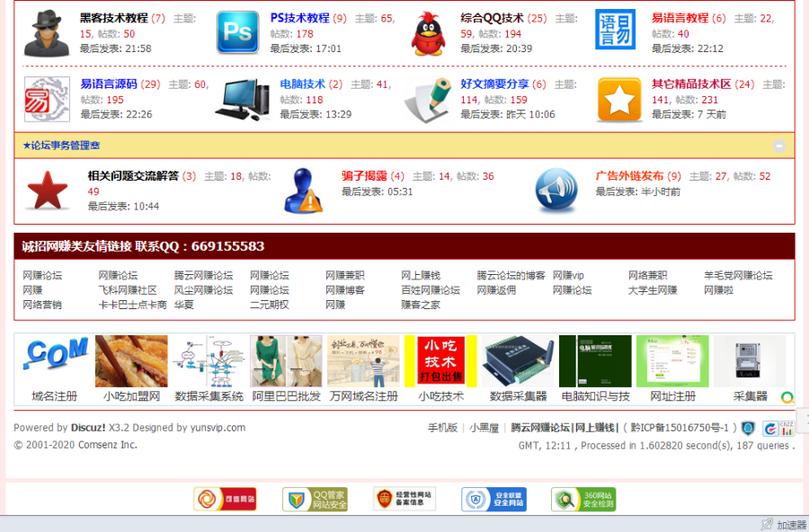Open the 骗子揭露 forum
The image size is (809, 532).
364,176
